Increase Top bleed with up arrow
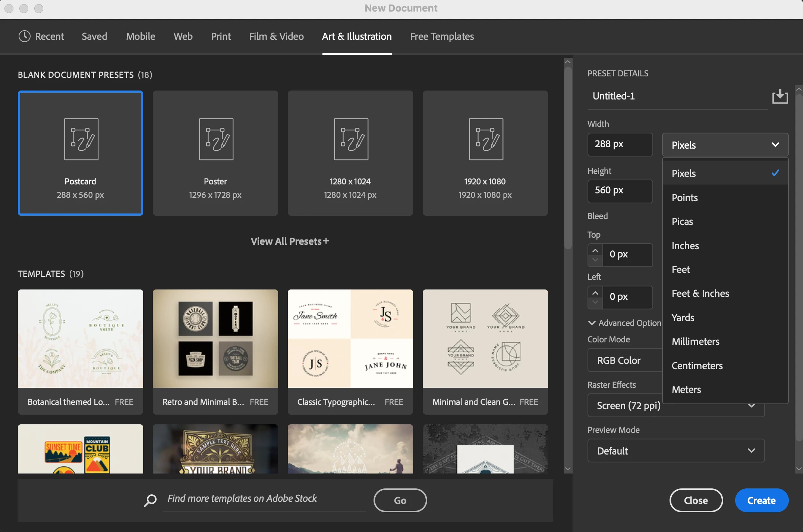 (x=595, y=250)
